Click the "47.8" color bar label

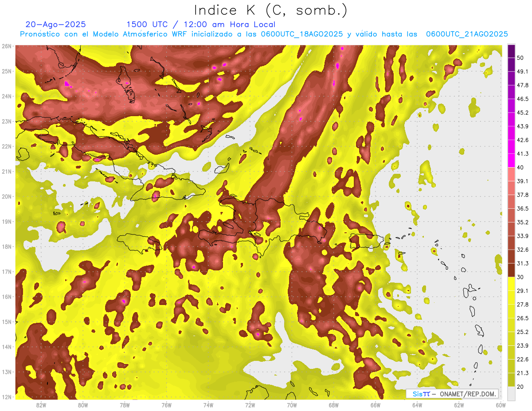(522, 86)
